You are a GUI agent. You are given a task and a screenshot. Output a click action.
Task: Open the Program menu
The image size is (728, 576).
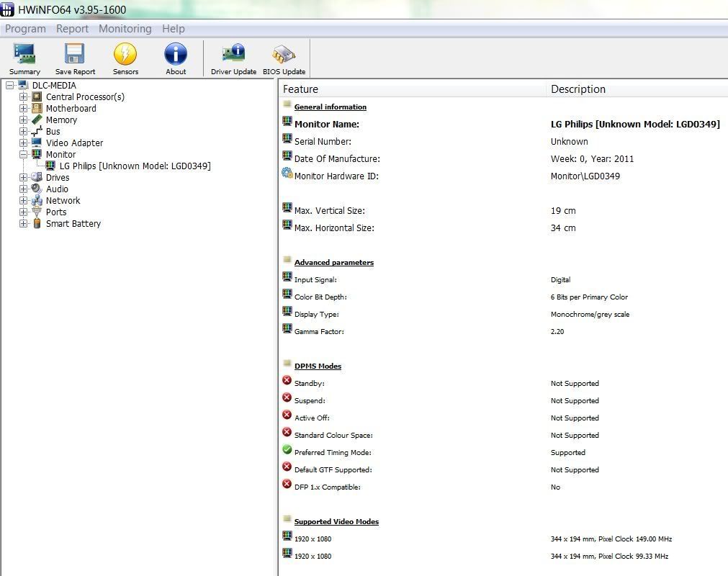click(x=25, y=29)
